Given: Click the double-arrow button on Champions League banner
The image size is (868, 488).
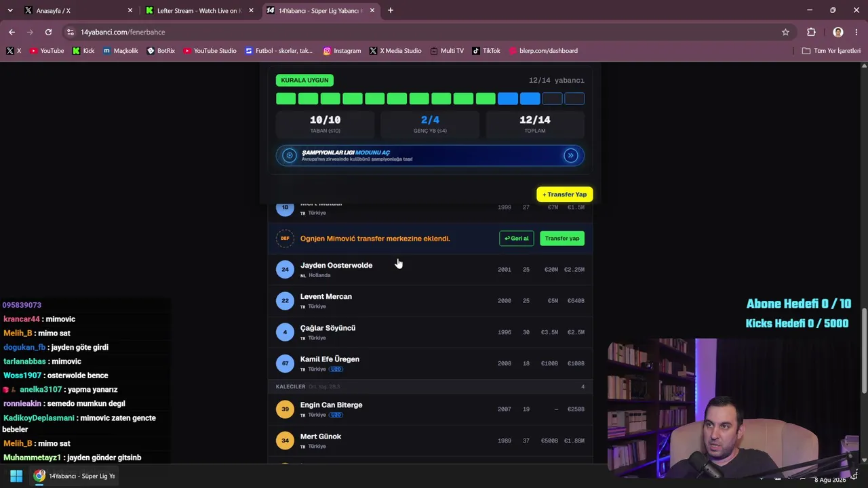Looking at the screenshot, I should click(571, 156).
